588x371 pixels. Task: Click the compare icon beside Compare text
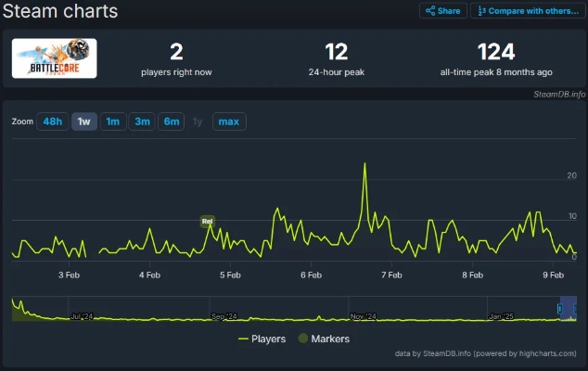(x=481, y=11)
